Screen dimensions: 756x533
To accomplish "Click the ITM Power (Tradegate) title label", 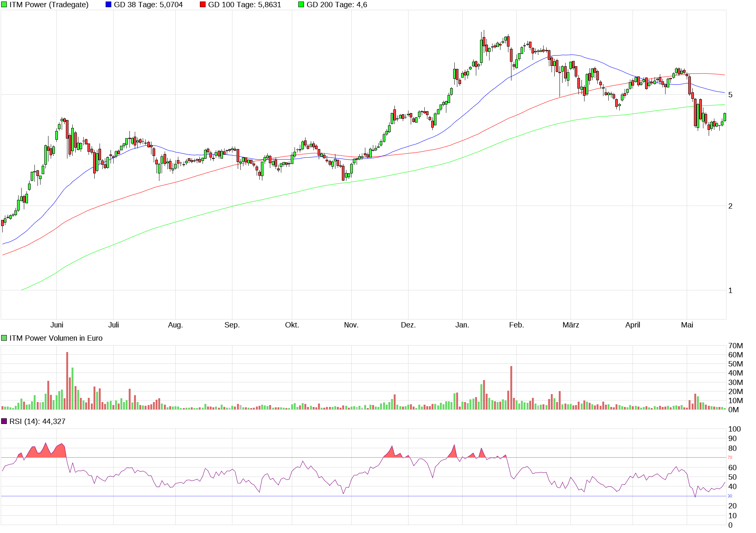I will [x=49, y=5].
